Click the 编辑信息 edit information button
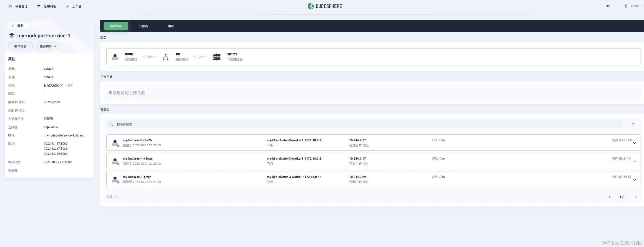644x247 pixels. [x=20, y=46]
